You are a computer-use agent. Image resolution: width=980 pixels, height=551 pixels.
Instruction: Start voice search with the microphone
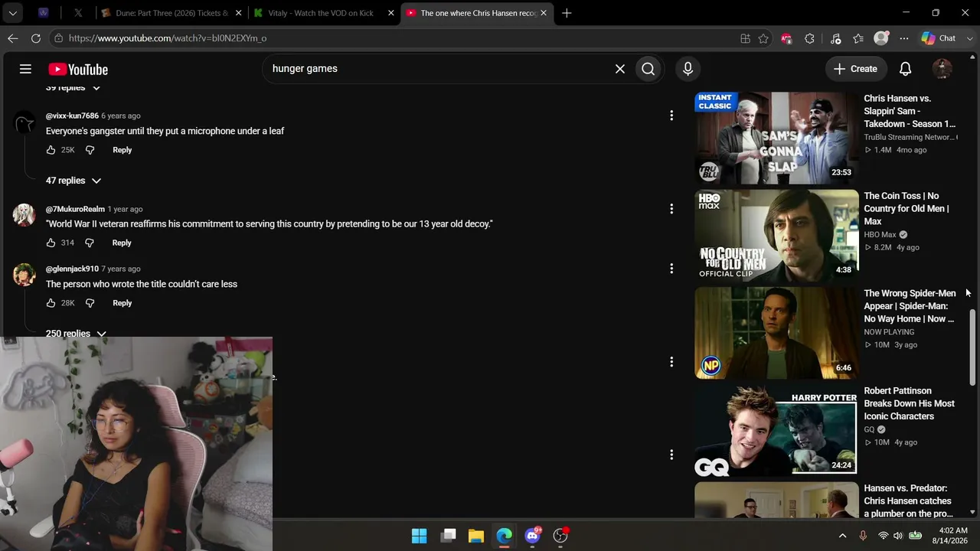coord(688,69)
